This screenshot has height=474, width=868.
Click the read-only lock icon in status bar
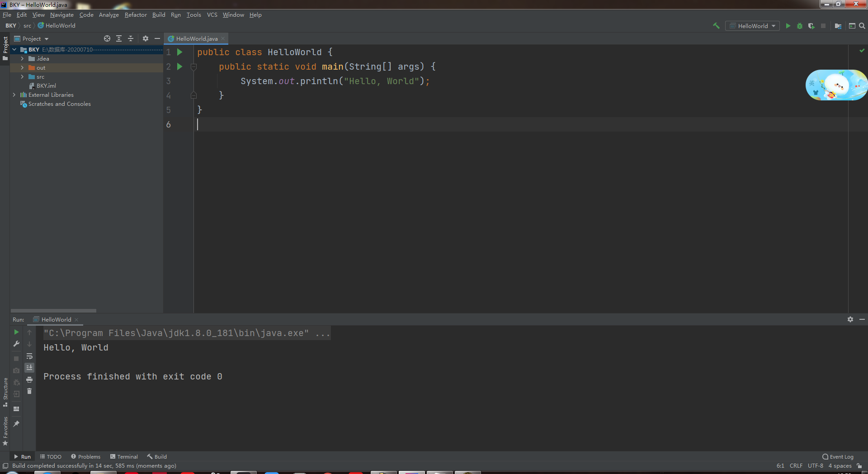pyautogui.click(x=859, y=466)
